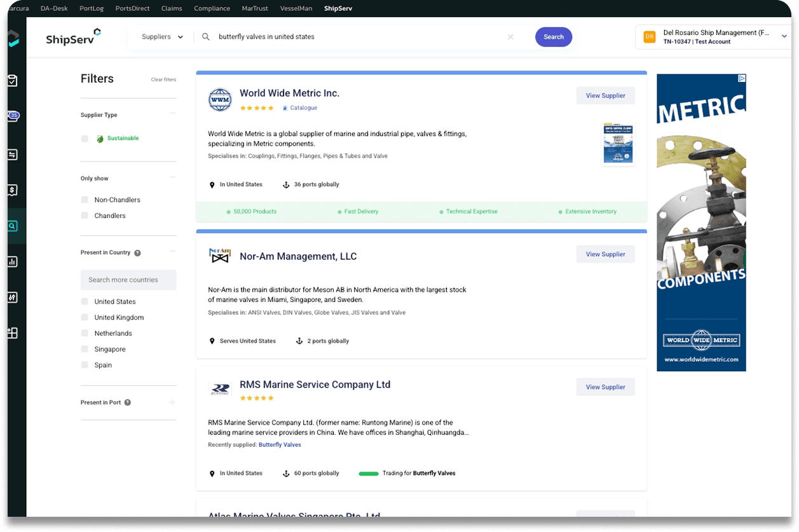
Task: Click the World Wide Metric banner advertisement
Action: click(701, 222)
